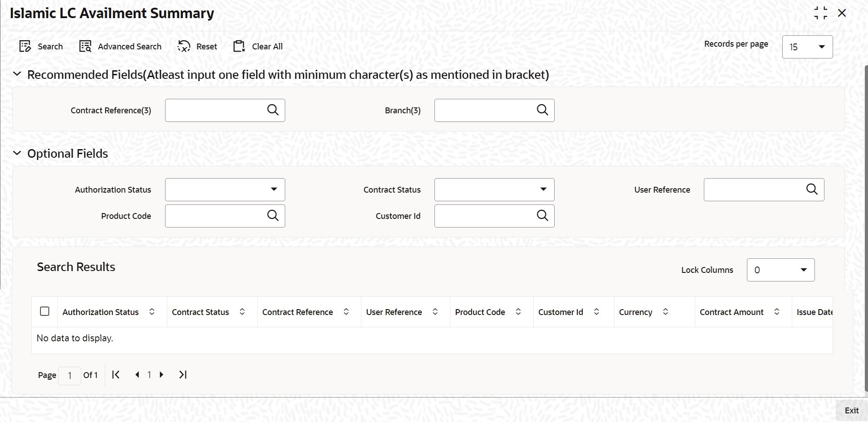
Task: Sort by the Contract Reference column
Action: (x=346, y=312)
